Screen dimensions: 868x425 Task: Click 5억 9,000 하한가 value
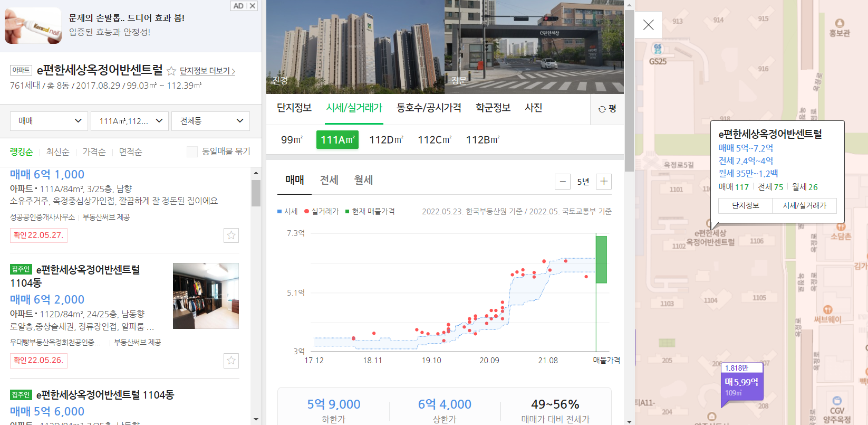(334, 404)
